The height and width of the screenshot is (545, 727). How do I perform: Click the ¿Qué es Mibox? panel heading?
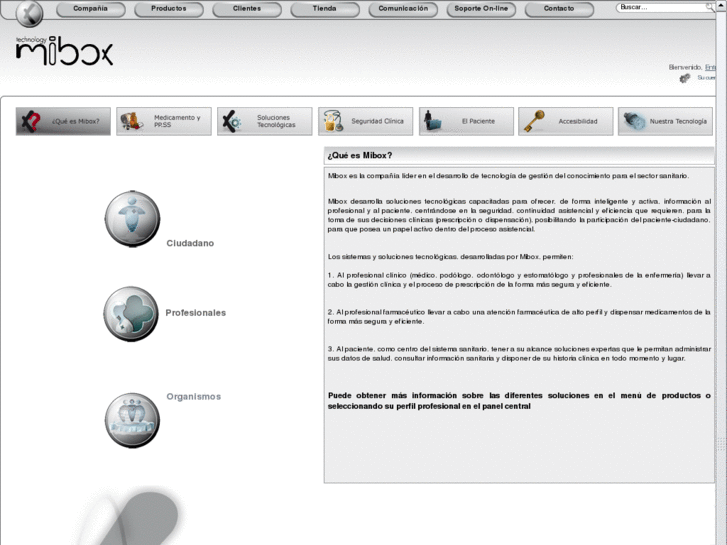pos(360,156)
